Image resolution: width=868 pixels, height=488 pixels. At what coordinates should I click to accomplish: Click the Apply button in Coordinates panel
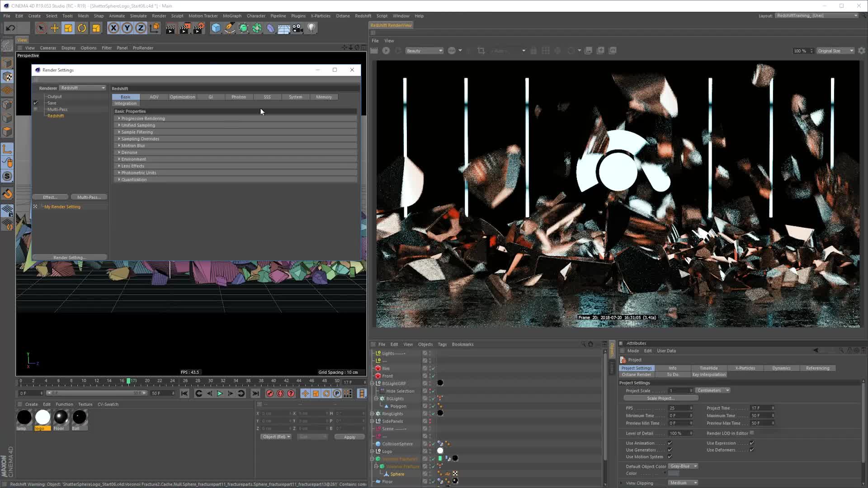coord(349,436)
